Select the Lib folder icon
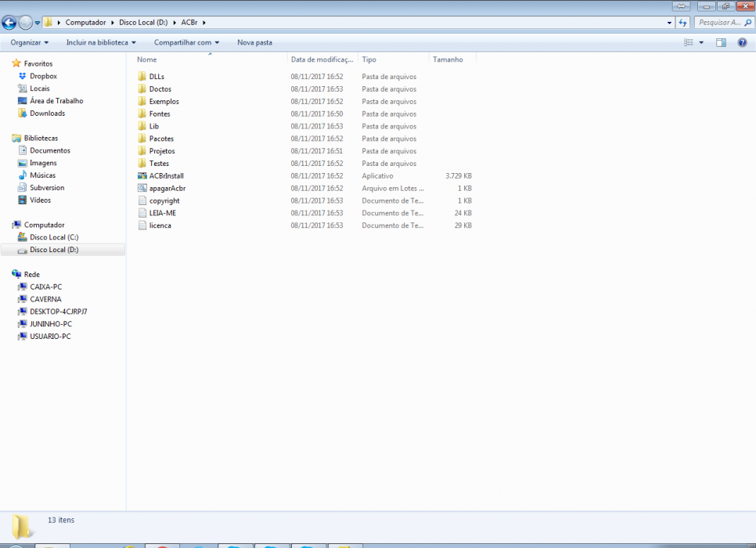756x548 pixels. coord(142,126)
